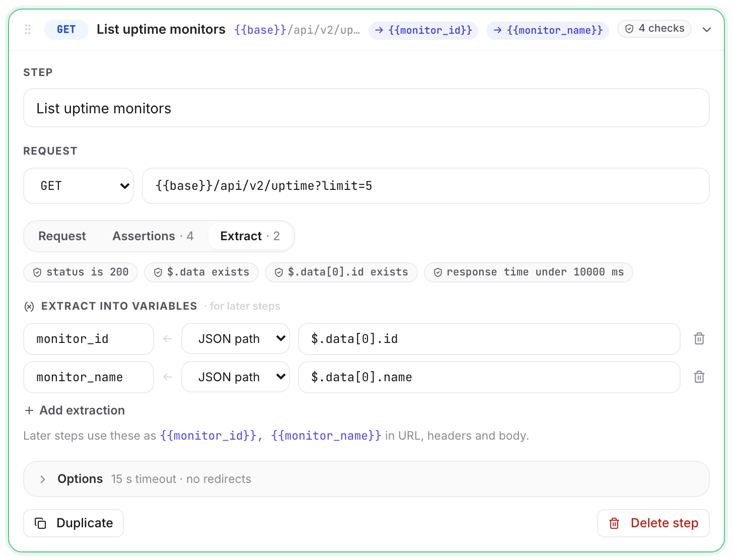Image resolution: width=733 pixels, height=560 pixels.
Task: Click the variable icon beside Extract Into Variables
Action: pyautogui.click(x=29, y=306)
